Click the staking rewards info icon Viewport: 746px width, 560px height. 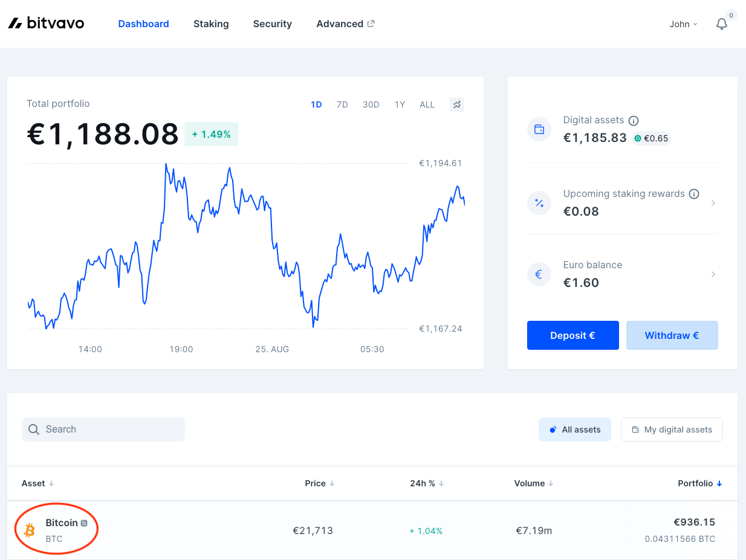[x=694, y=194]
